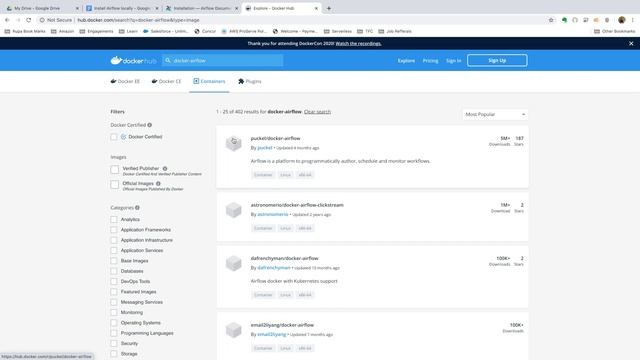This screenshot has height=360, width=640.
Task: Open Pricing page link
Action: pos(430,60)
